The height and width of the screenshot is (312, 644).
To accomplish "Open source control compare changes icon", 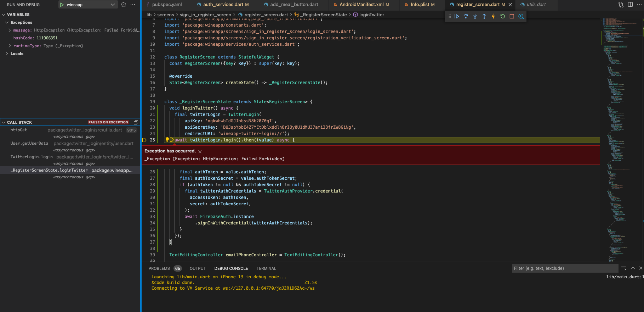I will [621, 5].
